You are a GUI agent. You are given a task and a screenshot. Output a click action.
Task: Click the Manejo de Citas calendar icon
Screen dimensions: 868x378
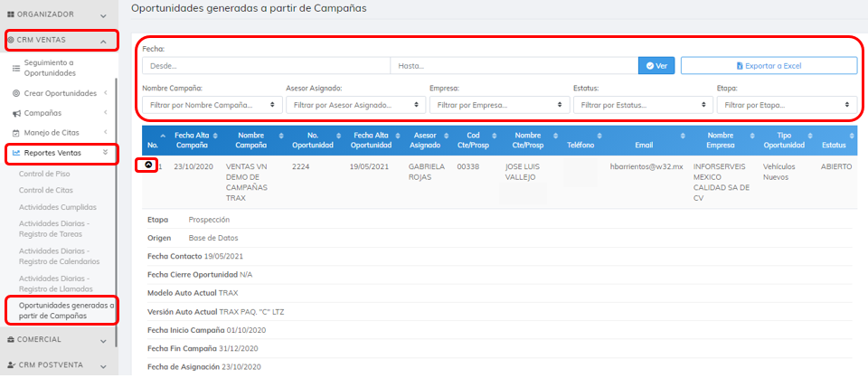click(16, 133)
